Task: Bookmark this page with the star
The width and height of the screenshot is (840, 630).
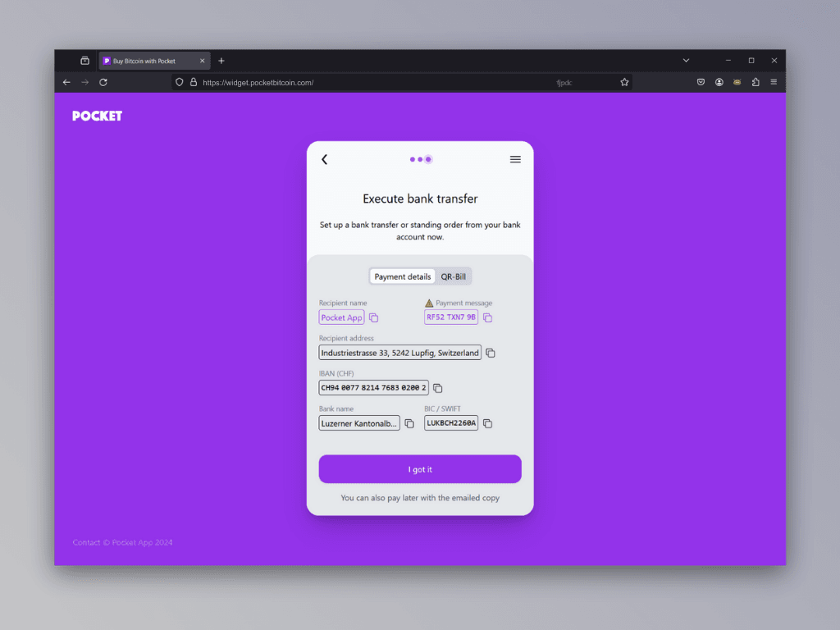Action: (x=624, y=83)
